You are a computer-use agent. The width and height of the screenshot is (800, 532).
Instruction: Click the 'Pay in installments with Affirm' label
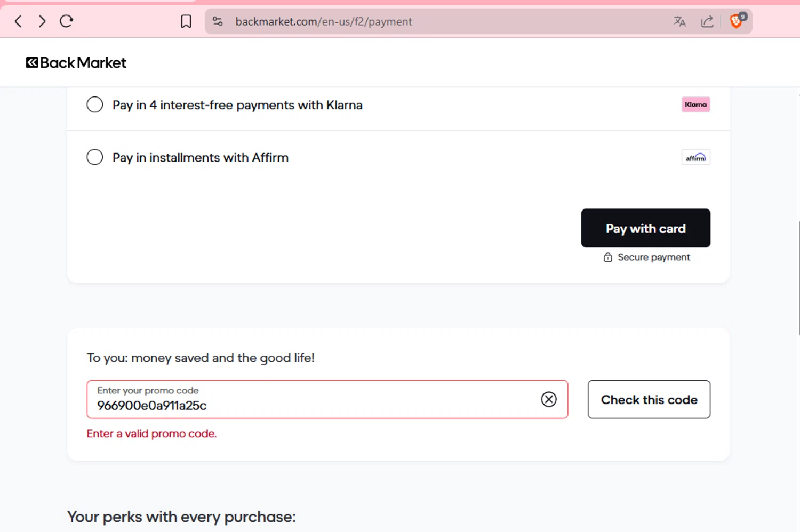201,158
